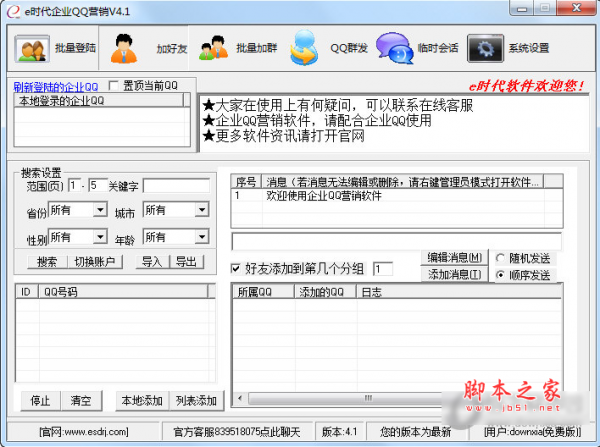600x447 pixels.
Task: Click the 官网:www.esdrj.com status bar entry
Action: point(83,432)
